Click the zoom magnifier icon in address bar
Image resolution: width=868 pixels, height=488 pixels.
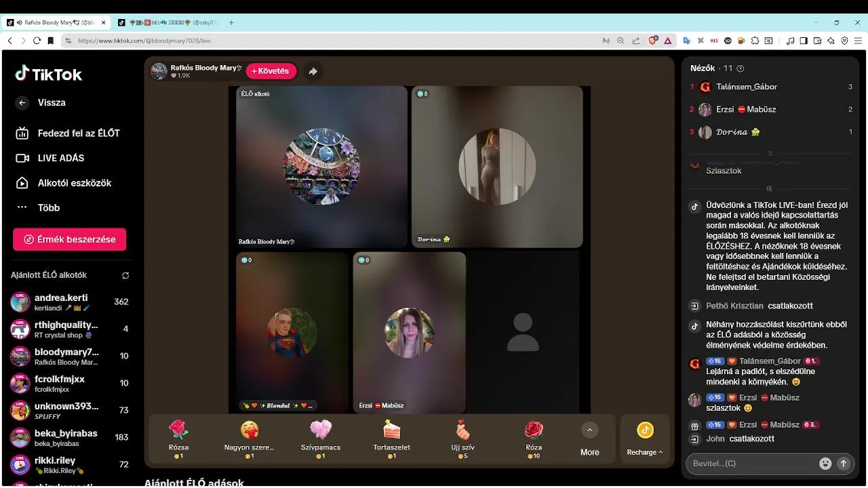pyautogui.click(x=620, y=41)
